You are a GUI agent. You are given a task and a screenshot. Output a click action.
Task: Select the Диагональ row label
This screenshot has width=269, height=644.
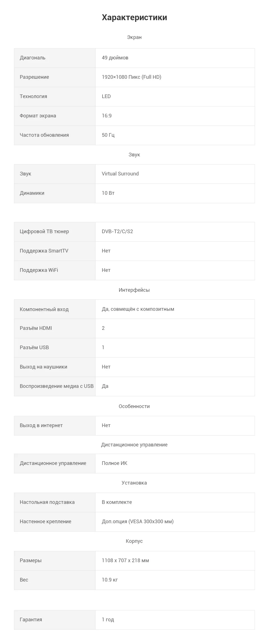pos(33,58)
